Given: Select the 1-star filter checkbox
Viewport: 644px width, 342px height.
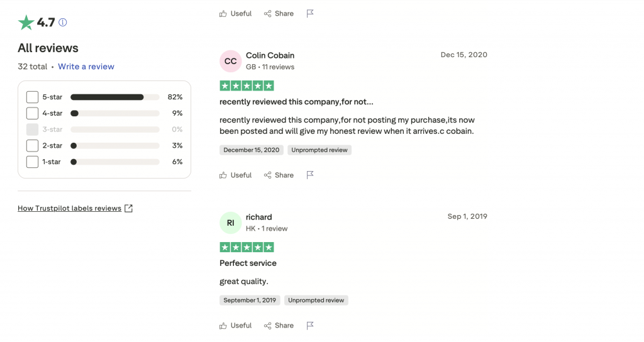Looking at the screenshot, I should click(x=32, y=162).
